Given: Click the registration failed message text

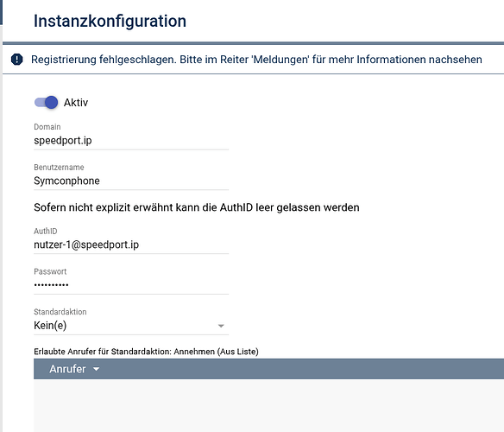Looking at the screenshot, I should pyautogui.click(x=256, y=60).
